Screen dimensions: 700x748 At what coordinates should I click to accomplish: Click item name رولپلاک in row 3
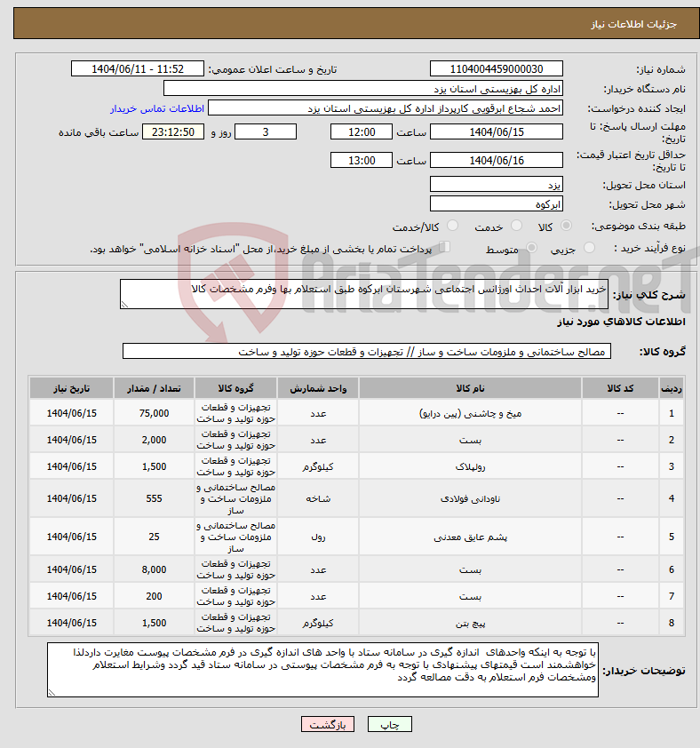pos(470,466)
